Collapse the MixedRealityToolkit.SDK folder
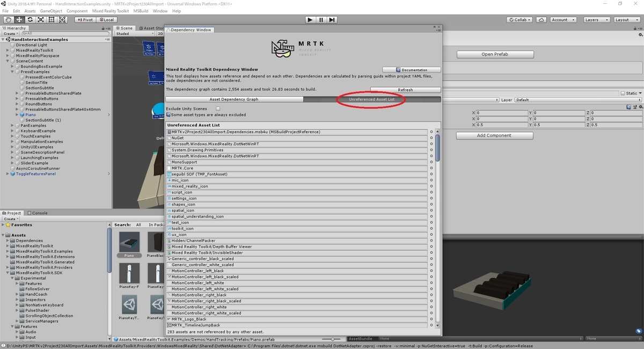 point(8,273)
